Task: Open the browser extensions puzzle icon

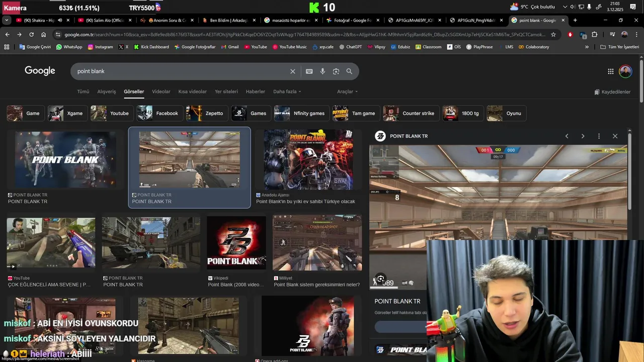Action: coord(594,35)
